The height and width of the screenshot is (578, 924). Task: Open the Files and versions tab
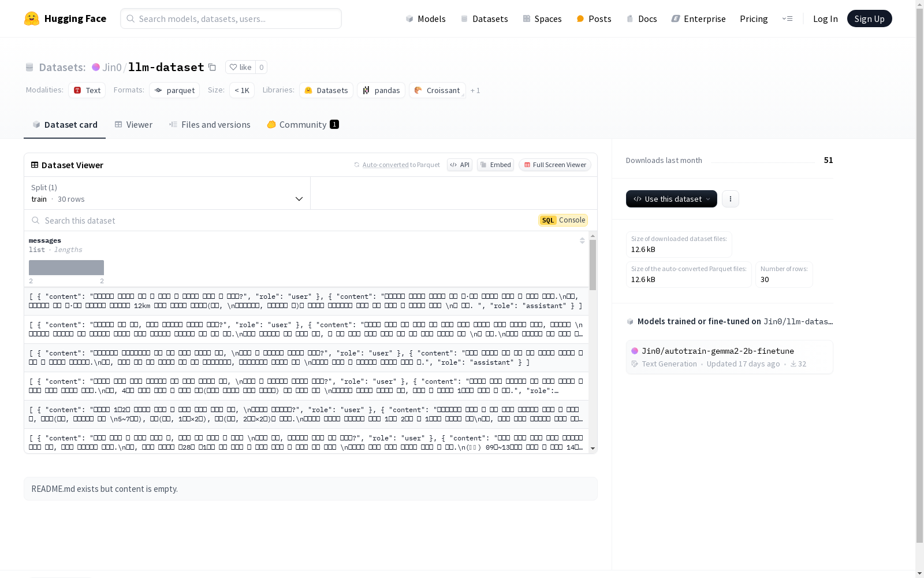pyautogui.click(x=210, y=125)
